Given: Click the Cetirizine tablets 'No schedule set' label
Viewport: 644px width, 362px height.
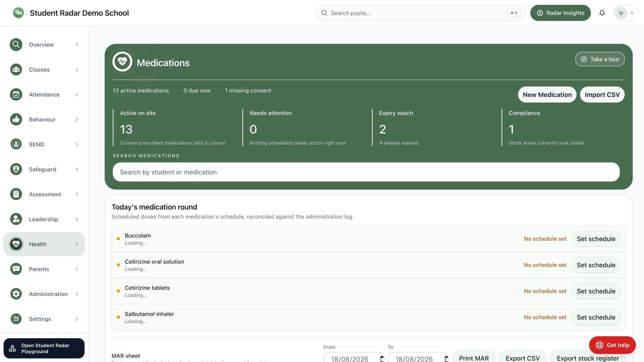Looking at the screenshot, I should pos(545,291).
